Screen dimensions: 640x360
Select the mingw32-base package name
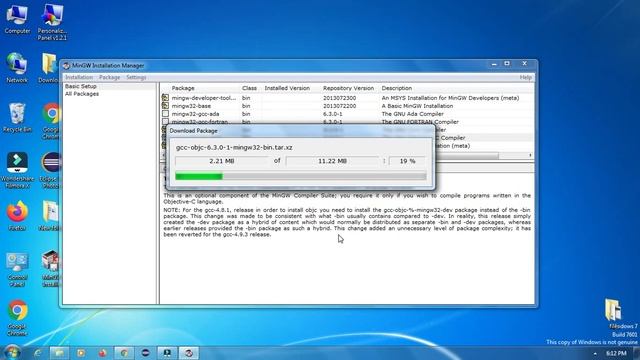(x=191, y=106)
